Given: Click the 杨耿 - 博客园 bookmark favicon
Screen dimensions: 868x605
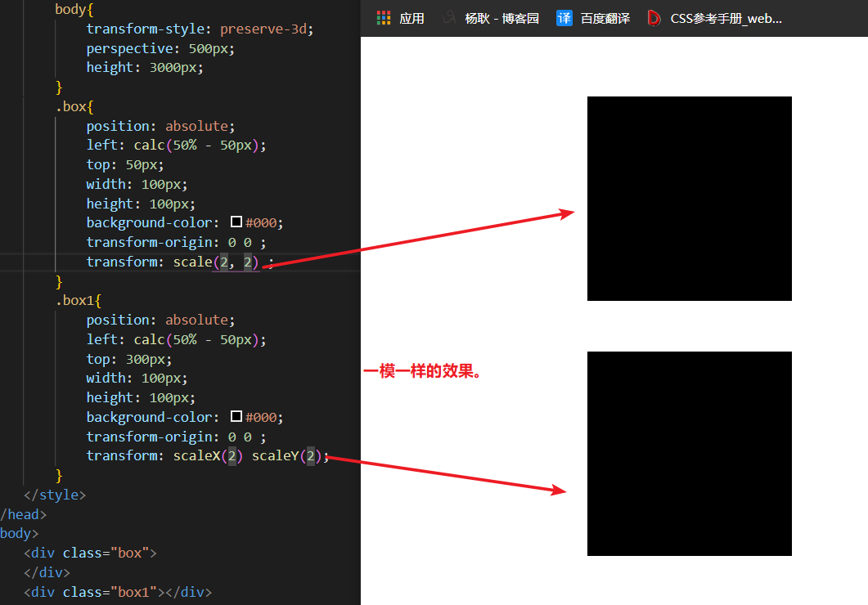Looking at the screenshot, I should click(447, 18).
